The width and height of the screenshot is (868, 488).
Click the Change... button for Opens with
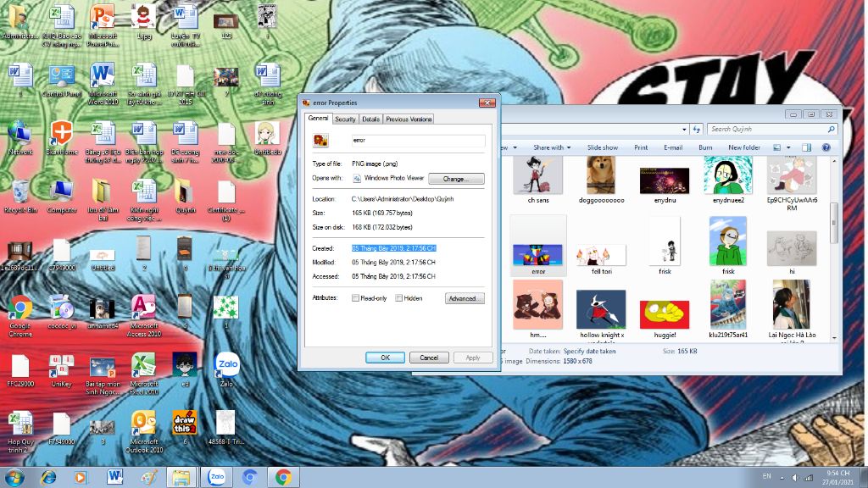tap(456, 179)
